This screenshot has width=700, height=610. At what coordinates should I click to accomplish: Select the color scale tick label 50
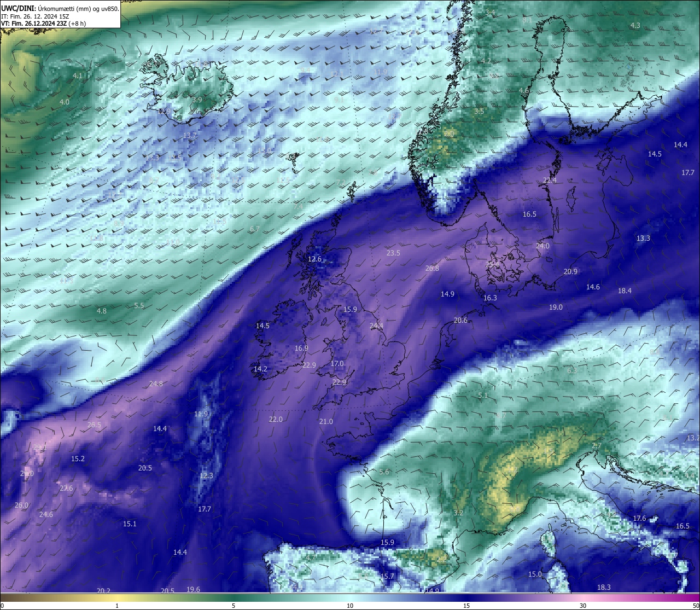click(695, 606)
